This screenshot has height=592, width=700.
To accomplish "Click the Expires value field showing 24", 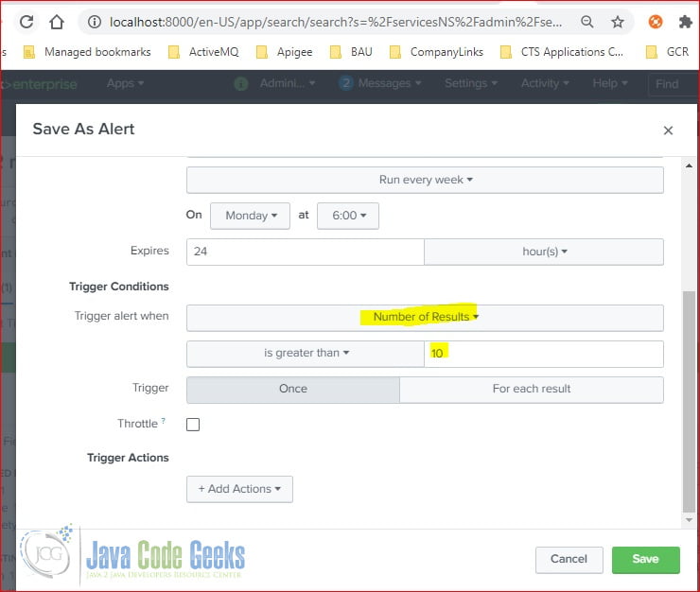I will (x=306, y=252).
